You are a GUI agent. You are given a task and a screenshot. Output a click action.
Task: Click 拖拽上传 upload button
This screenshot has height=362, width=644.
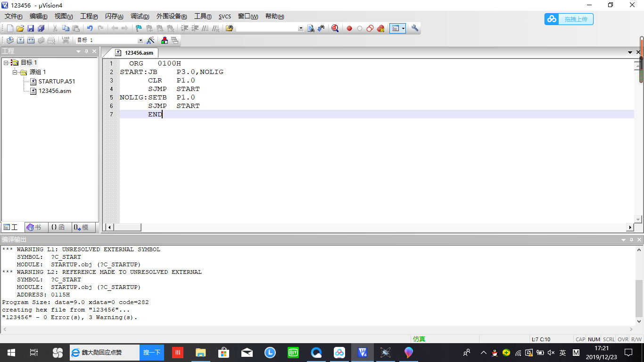click(x=569, y=19)
